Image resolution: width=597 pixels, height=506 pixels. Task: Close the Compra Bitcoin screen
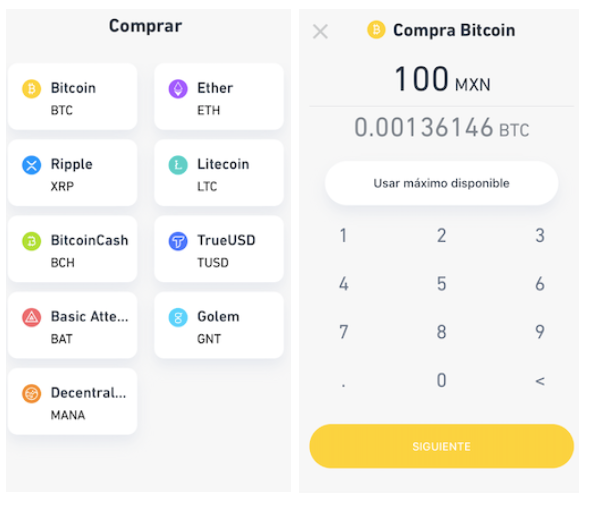320,32
